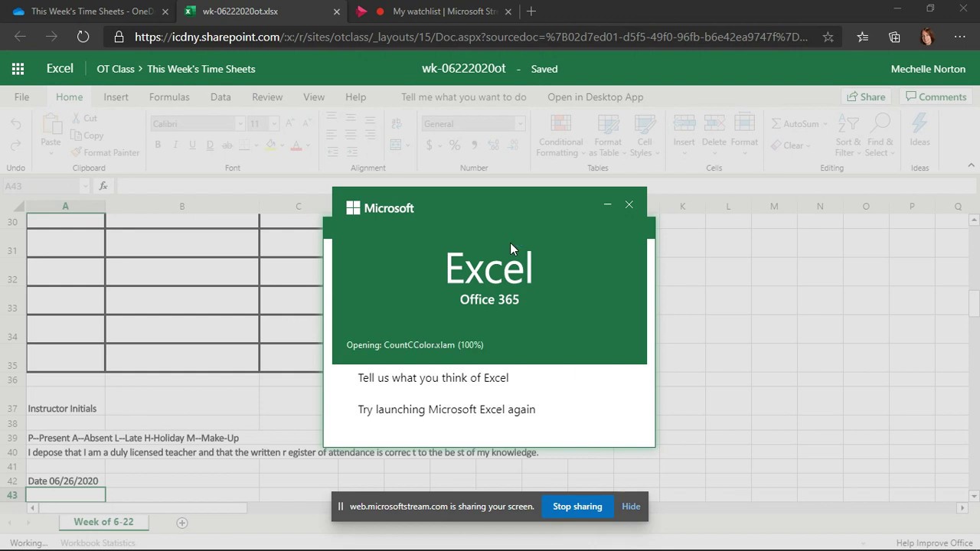Image resolution: width=980 pixels, height=551 pixels.
Task: Click the Sort & Filter icon
Action: (x=848, y=123)
